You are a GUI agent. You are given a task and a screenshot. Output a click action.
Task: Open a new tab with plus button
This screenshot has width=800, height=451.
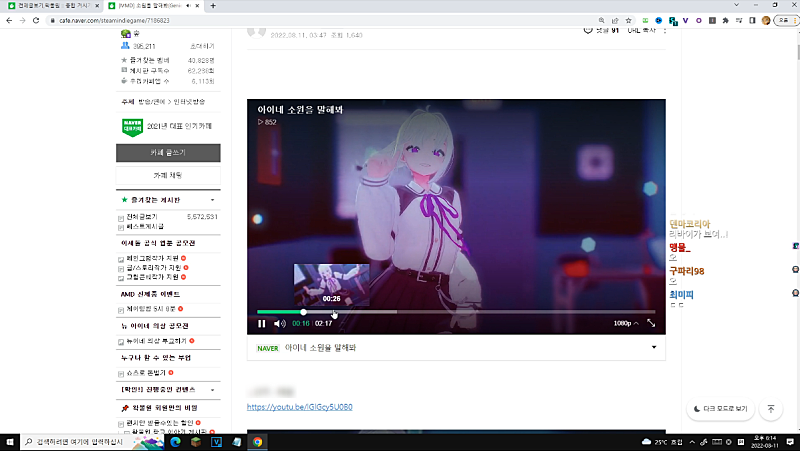pos(213,6)
